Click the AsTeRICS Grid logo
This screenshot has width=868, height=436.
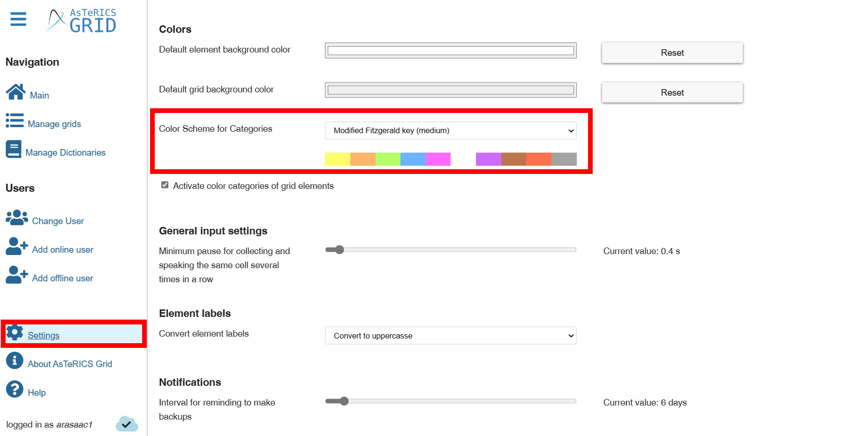[x=82, y=21]
